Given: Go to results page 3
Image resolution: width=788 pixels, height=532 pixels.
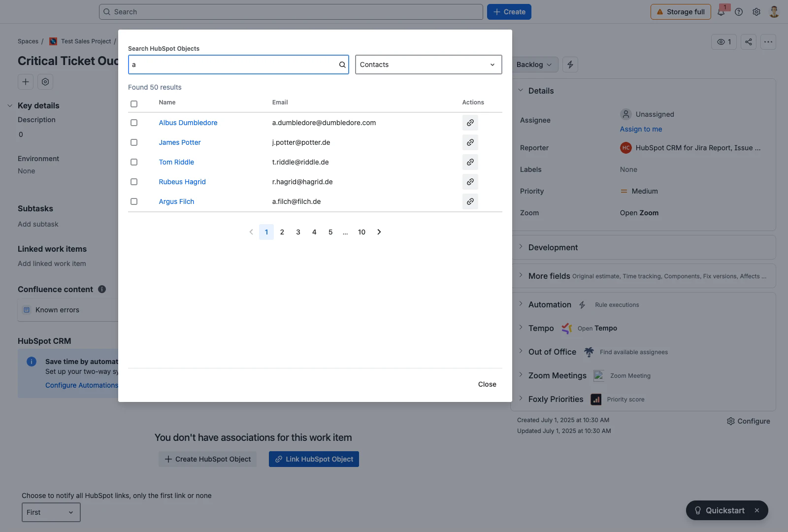Looking at the screenshot, I should (x=298, y=232).
